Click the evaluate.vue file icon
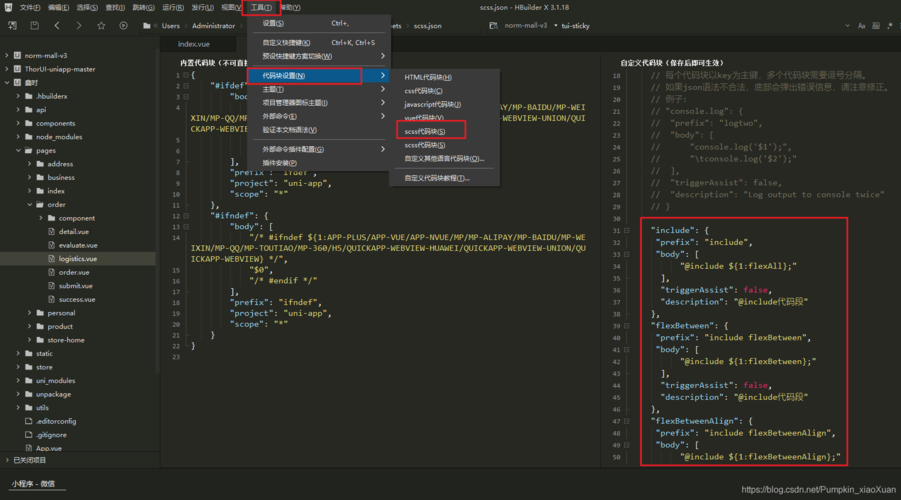This screenshot has height=500, width=901. [x=52, y=245]
